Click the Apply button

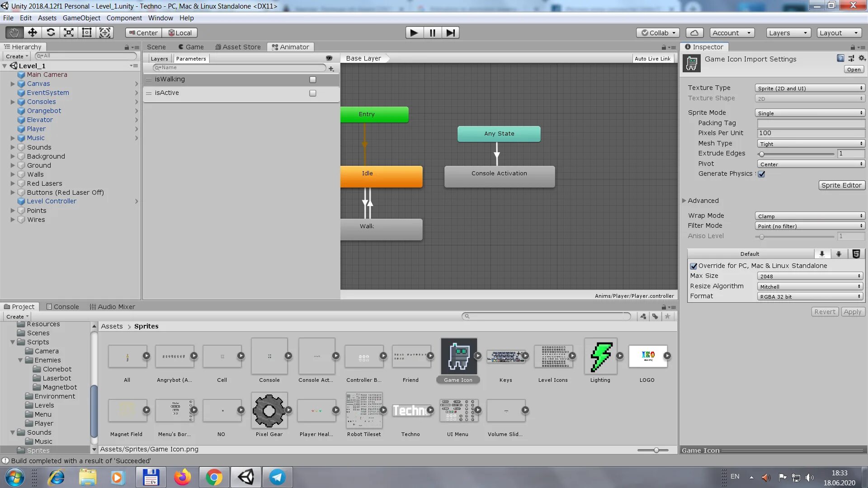[x=852, y=312]
